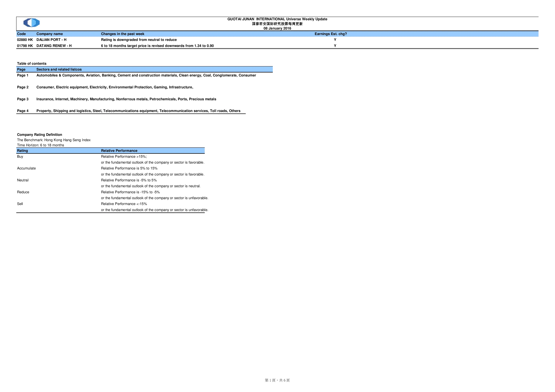Select the report title 'GUOTAI JUNAN INTERNATIONAL Universe Weekly Update'
The image size is (555, 392).
[x=277, y=19]
